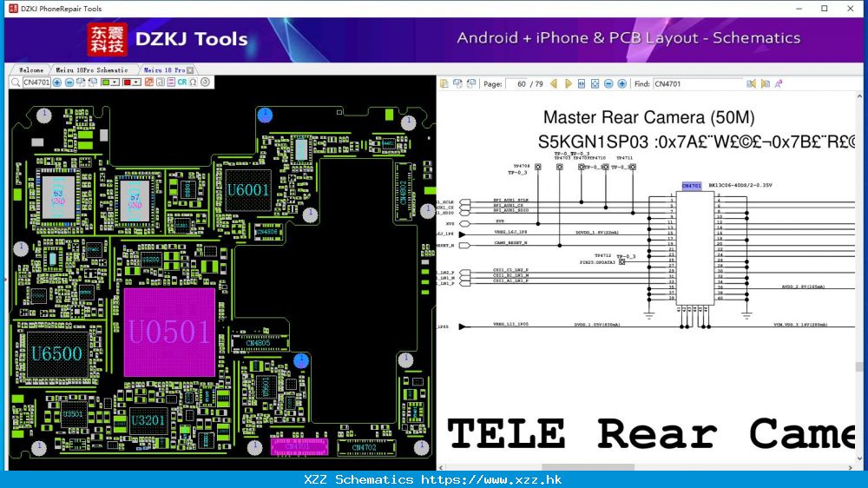Screen dimensions: 868x488
Task: Rotate schematic page clockwise
Action: coord(457,83)
